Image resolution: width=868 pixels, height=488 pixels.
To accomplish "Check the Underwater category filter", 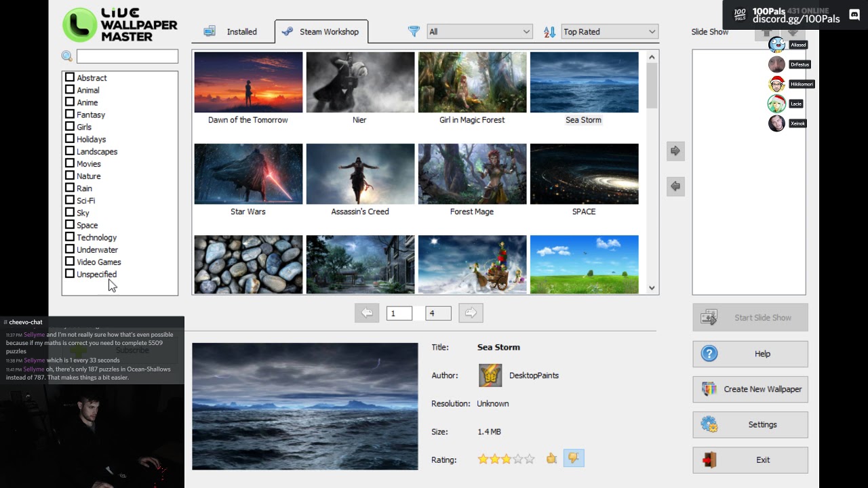I will click(70, 249).
